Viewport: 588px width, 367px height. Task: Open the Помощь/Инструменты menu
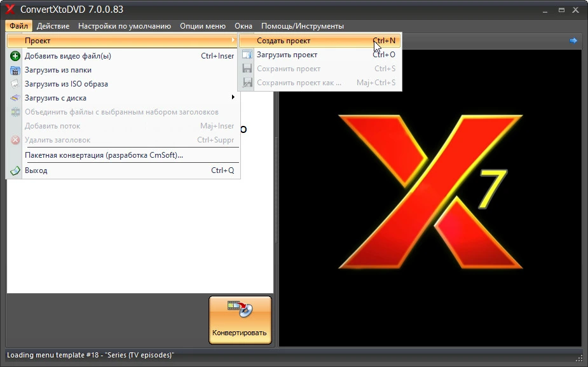302,26
